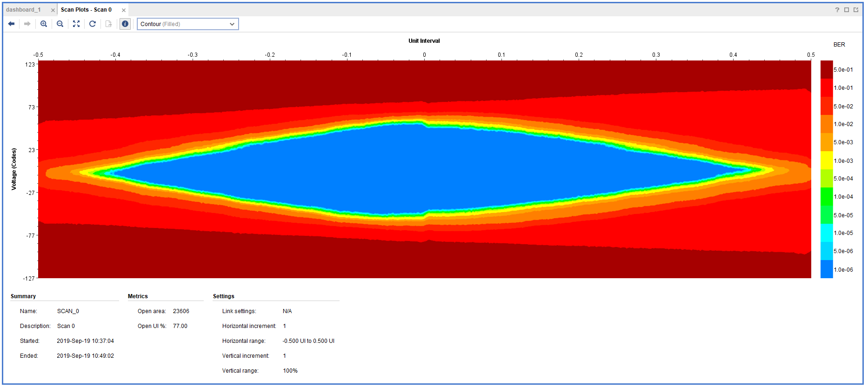Click the 1.0e-04 green legend swatch
The height and width of the screenshot is (388, 868).
(827, 197)
